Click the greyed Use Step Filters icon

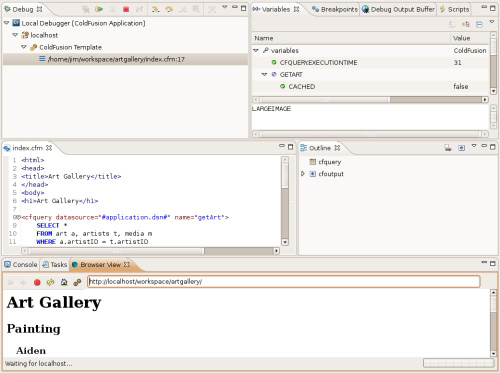tap(212, 9)
